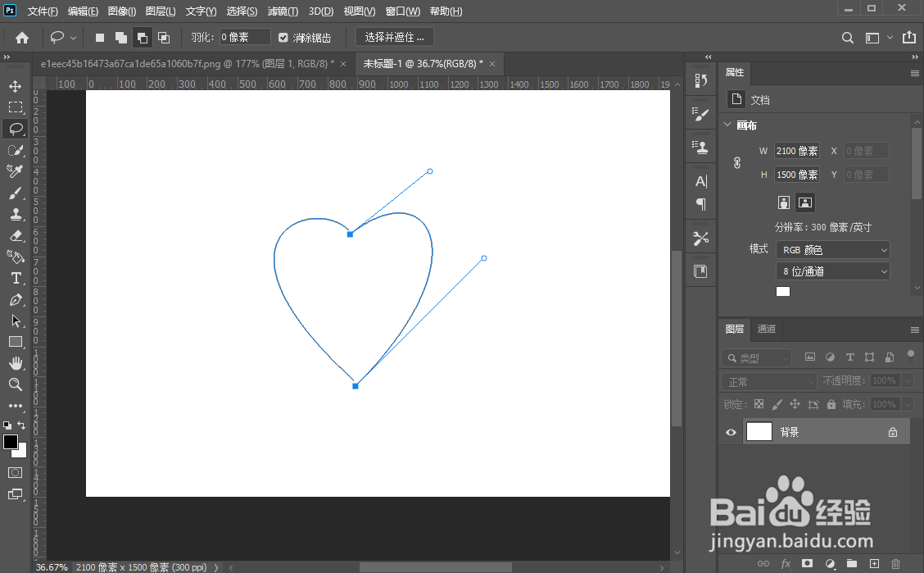Open the layer 类型 filter dropdown
924x573 pixels.
point(756,358)
